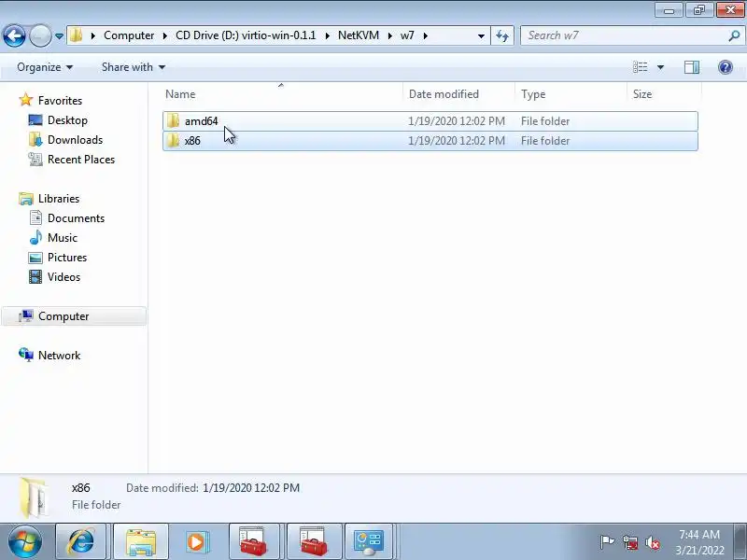Open the address bar history dropdown
The image size is (747, 560).
[x=481, y=35]
